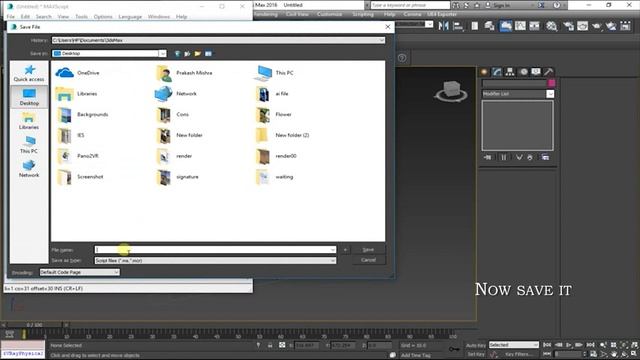The height and width of the screenshot is (360, 640).
Task: Click the Mirror tool in 3ds Max toolbar
Action: tap(443, 26)
